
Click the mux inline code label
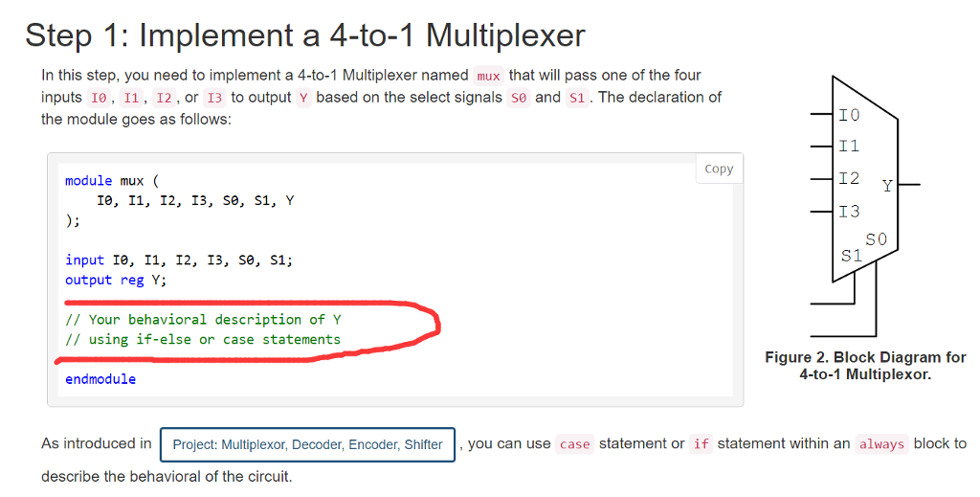coord(488,76)
